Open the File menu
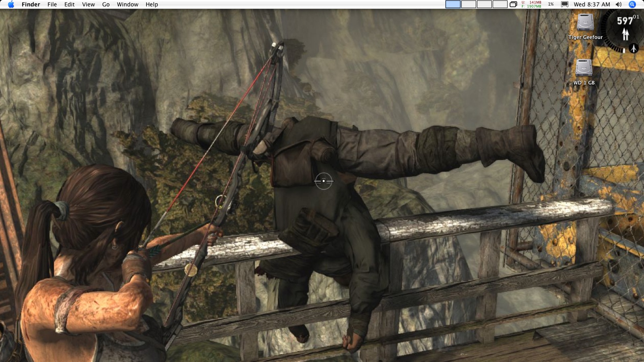Image resolution: width=644 pixels, height=362 pixels. coord(52,4)
